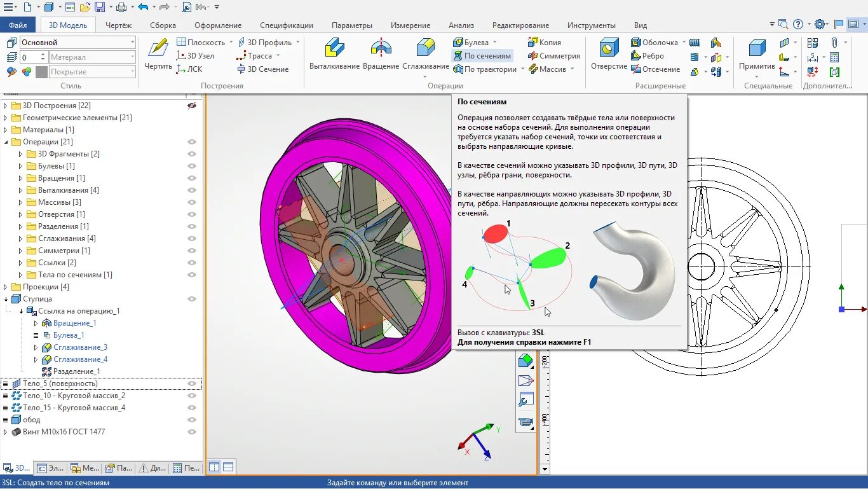Select the Отверстие hole tool
This screenshot has width=868, height=491.
click(609, 54)
